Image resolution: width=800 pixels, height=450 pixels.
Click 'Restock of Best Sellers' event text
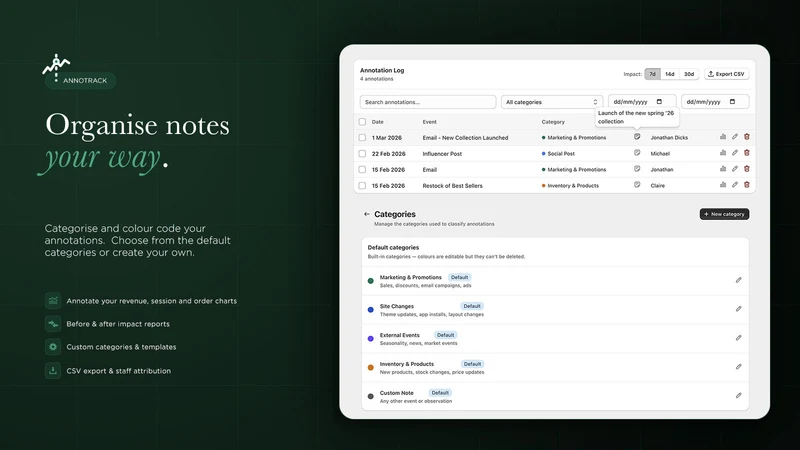tap(452, 186)
